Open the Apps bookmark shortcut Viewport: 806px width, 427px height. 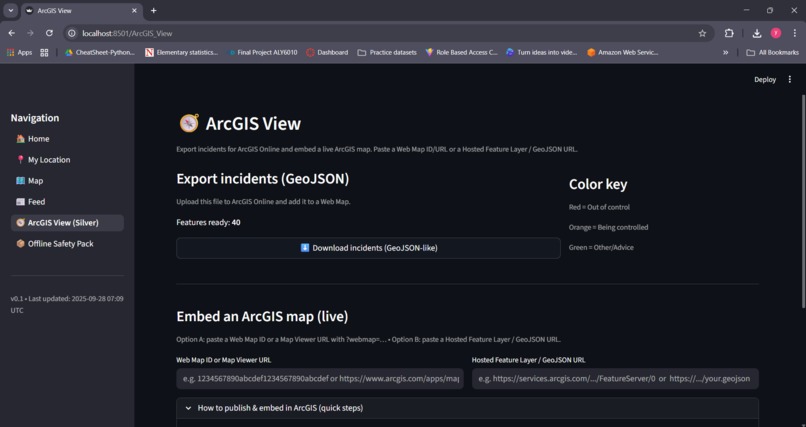[x=20, y=52]
